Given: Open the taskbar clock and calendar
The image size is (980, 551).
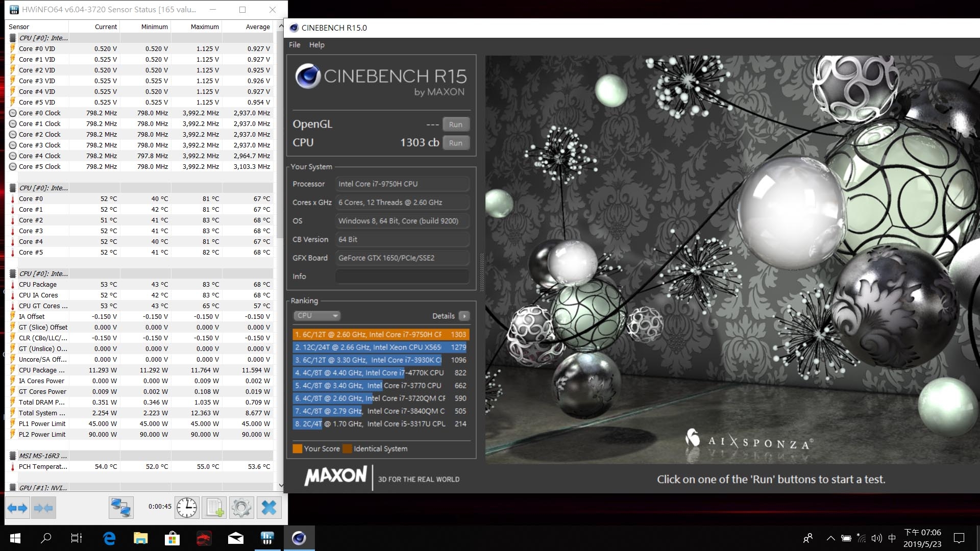Looking at the screenshot, I should (922, 538).
